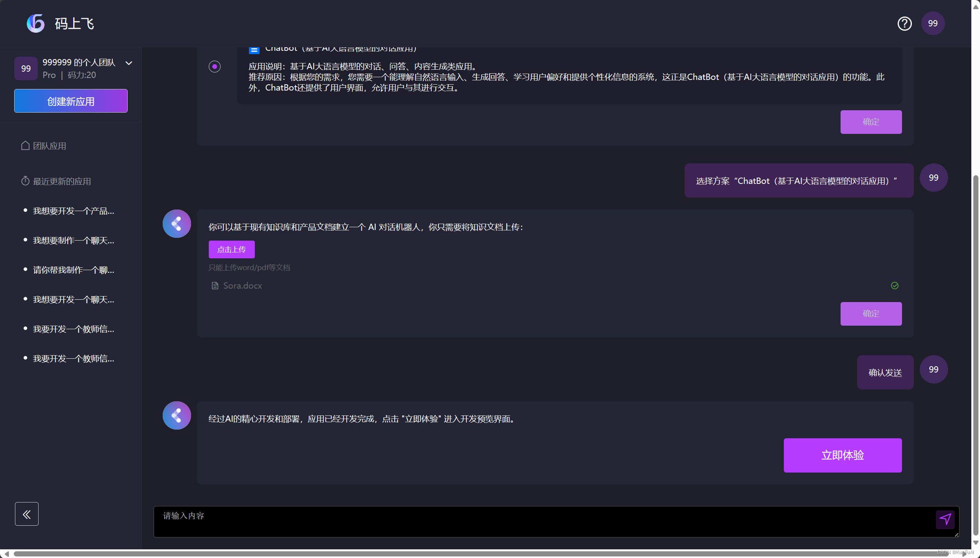Select the ChatBot option radio button
This screenshot has height=558, width=980.
tap(215, 67)
